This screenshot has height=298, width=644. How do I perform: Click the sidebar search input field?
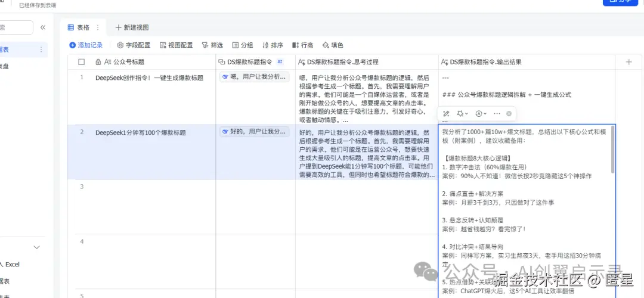click(17, 27)
